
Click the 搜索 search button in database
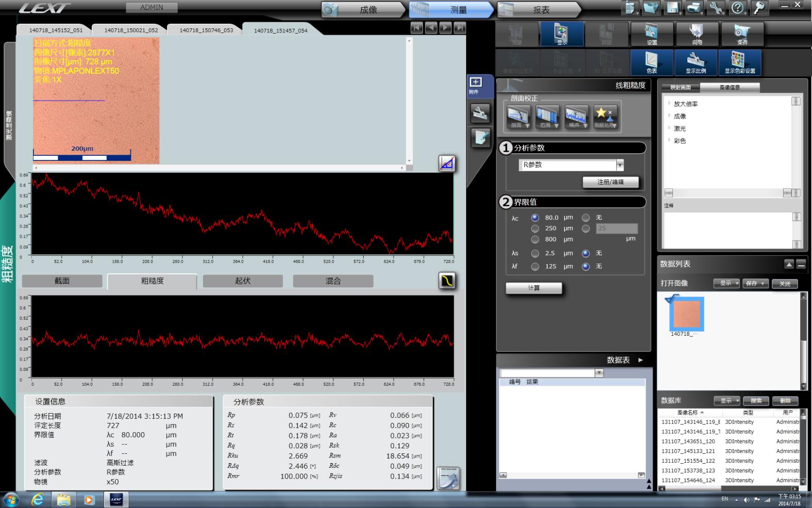(756, 401)
